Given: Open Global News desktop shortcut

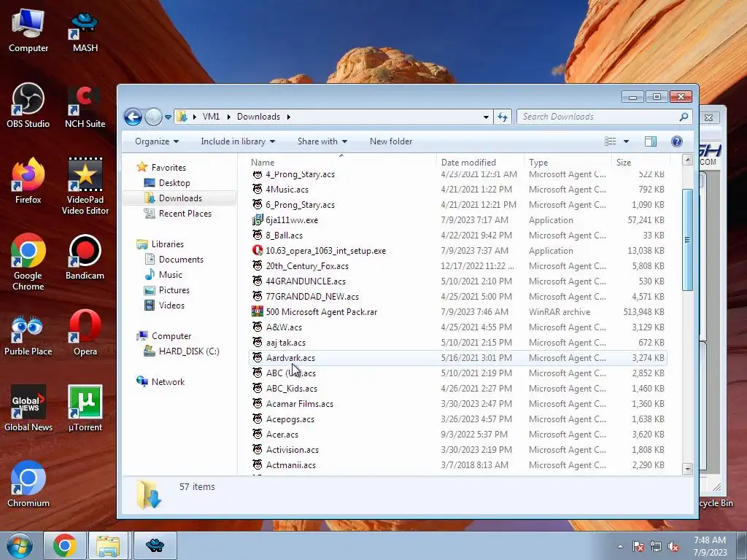Looking at the screenshot, I should click(x=28, y=408).
